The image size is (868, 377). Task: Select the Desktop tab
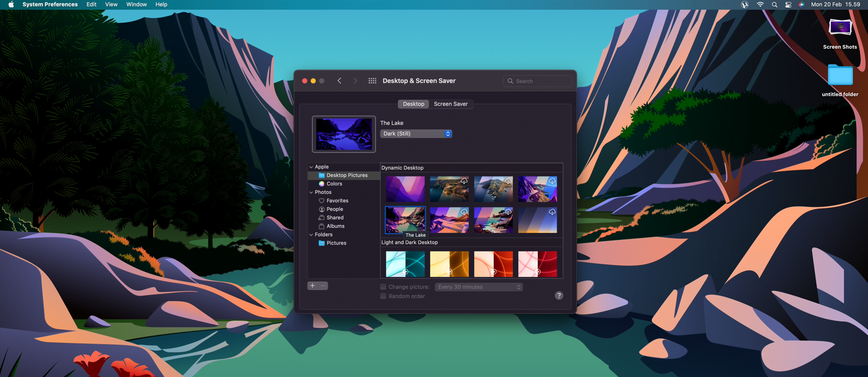tap(414, 104)
